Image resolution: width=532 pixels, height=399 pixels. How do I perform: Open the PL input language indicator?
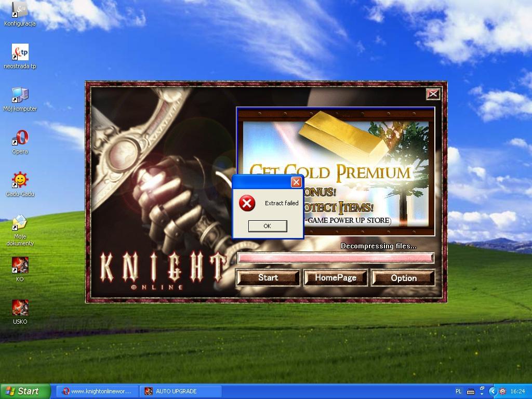pos(458,391)
